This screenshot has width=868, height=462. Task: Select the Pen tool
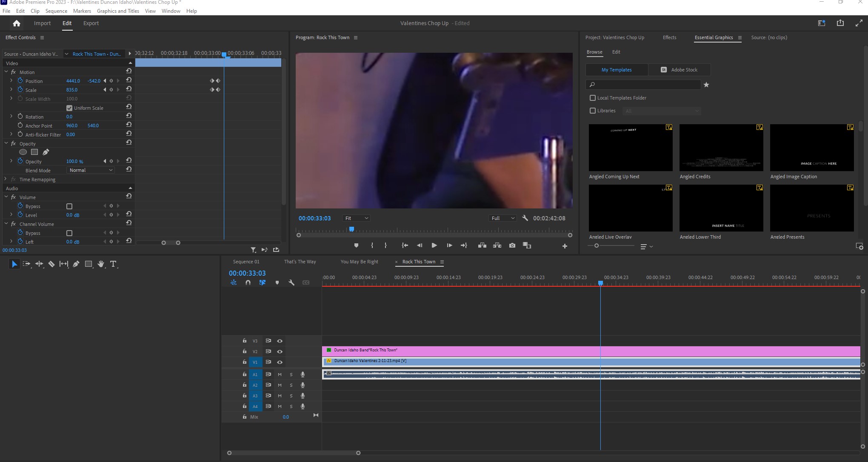click(76, 264)
